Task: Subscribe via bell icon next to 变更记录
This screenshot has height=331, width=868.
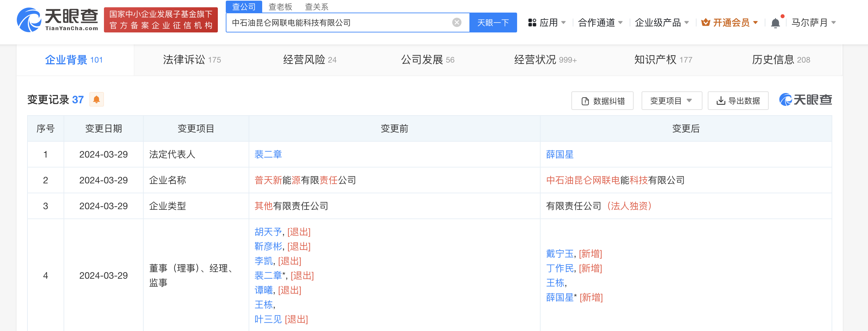Action: 96,99
